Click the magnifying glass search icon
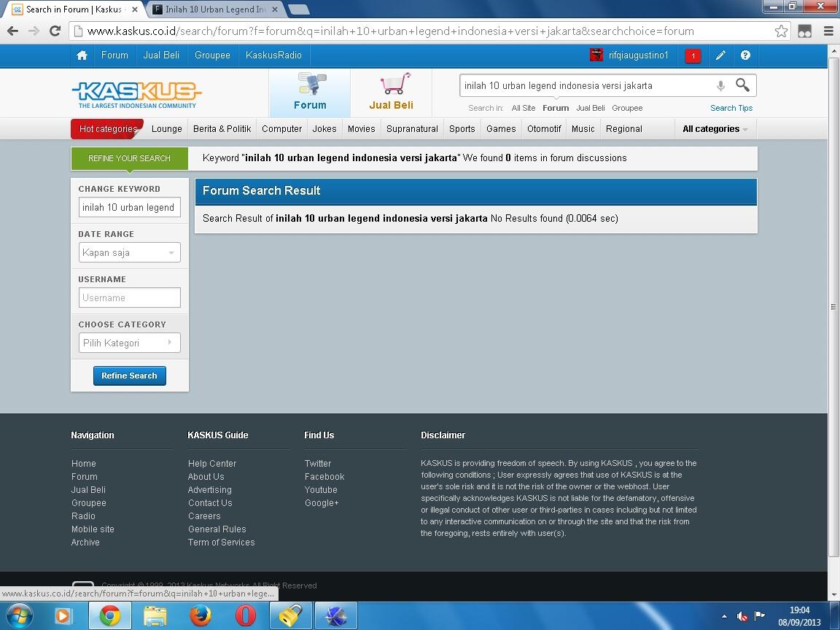The height and width of the screenshot is (630, 840). [742, 85]
